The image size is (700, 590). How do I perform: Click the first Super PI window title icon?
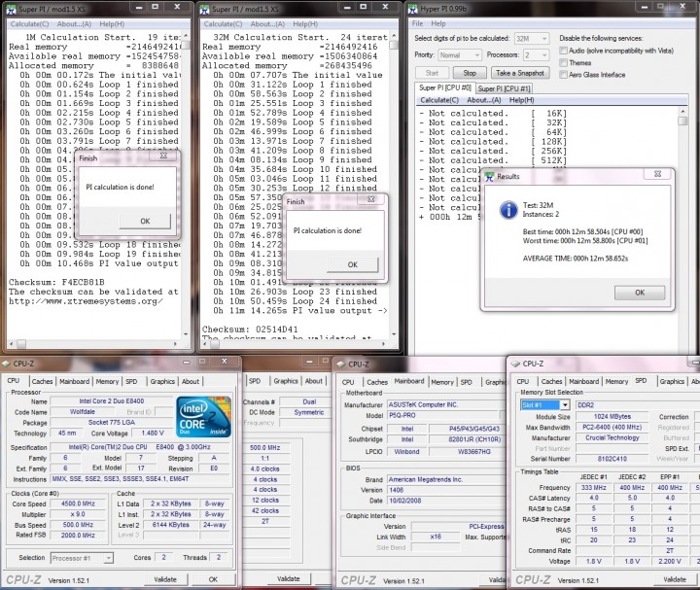tap(12, 9)
